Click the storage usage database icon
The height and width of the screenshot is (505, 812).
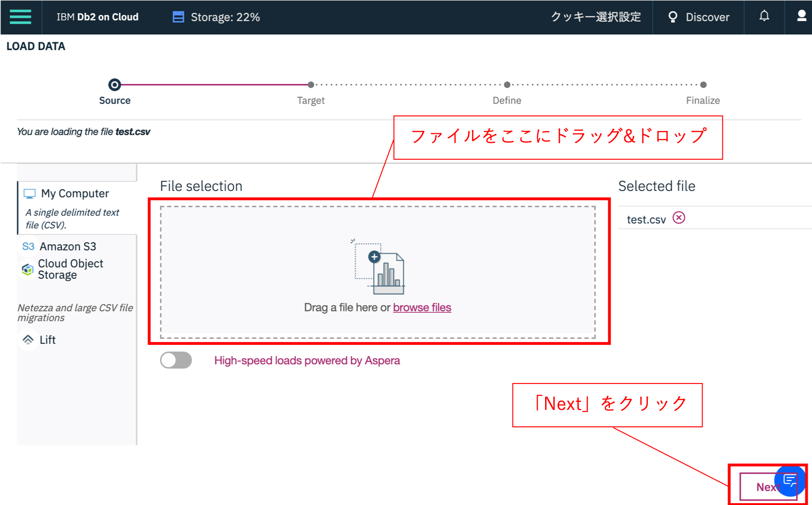click(178, 16)
